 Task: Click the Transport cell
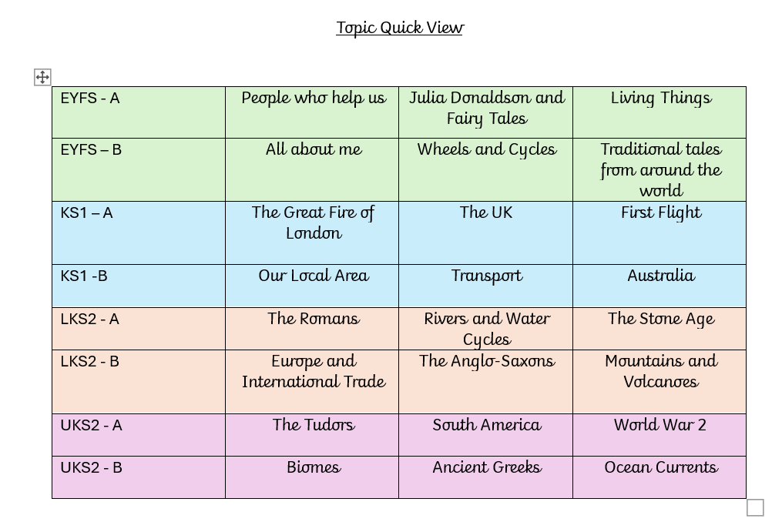click(486, 276)
